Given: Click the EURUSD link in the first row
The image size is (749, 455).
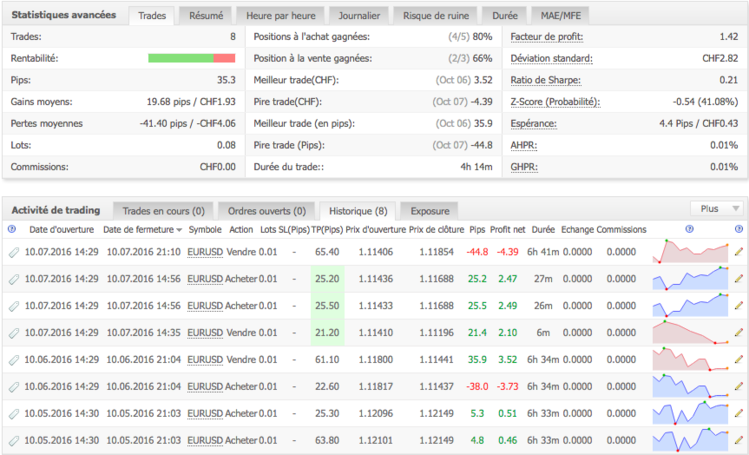Looking at the screenshot, I should point(205,252).
